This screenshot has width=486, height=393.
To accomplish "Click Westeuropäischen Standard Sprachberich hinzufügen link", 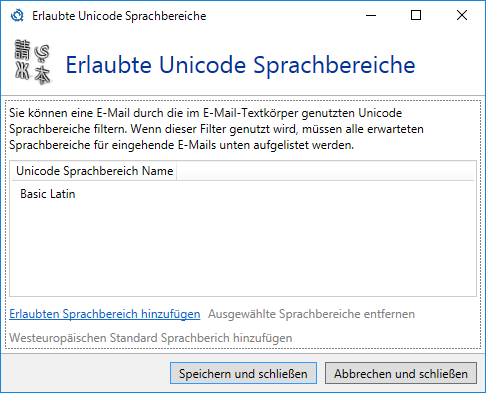I will (151, 338).
